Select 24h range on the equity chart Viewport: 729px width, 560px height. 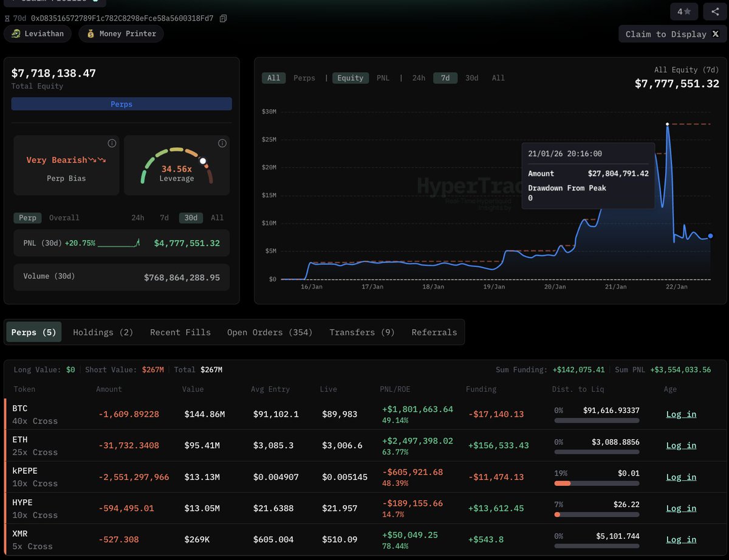tap(419, 78)
